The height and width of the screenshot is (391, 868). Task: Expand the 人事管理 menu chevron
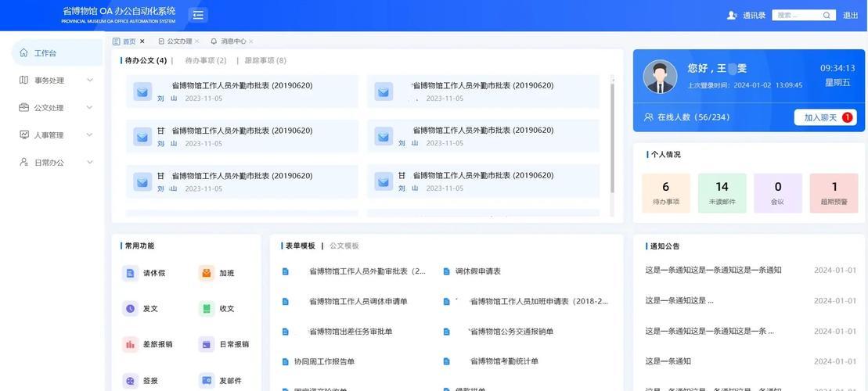(90, 135)
